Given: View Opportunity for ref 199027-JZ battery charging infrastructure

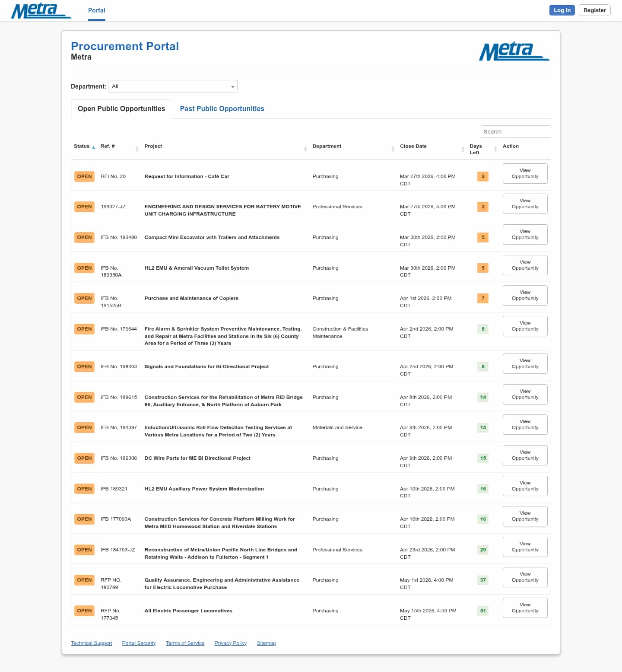Looking at the screenshot, I should (x=525, y=204).
